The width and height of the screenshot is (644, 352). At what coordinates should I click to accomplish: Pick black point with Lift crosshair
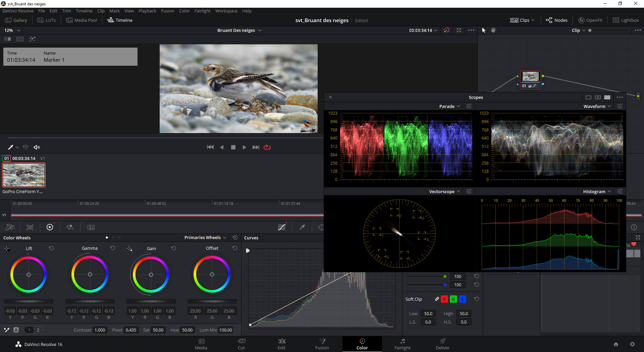(x=7, y=248)
